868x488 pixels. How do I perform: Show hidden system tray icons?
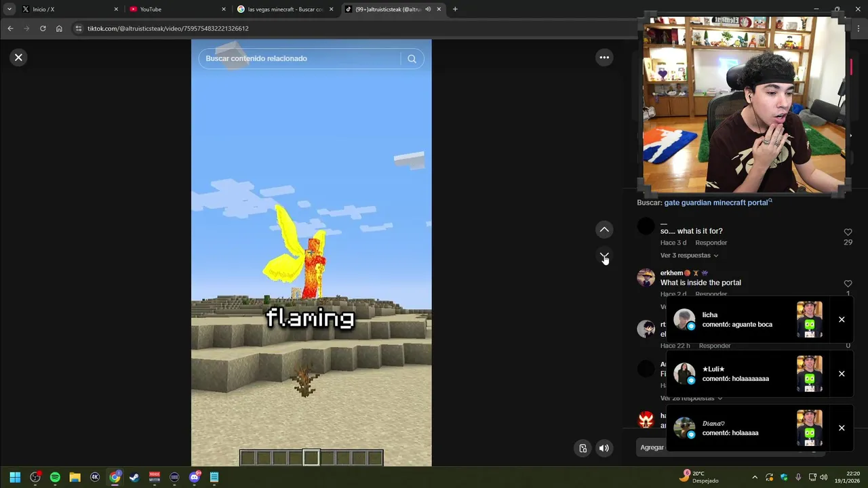755,477
